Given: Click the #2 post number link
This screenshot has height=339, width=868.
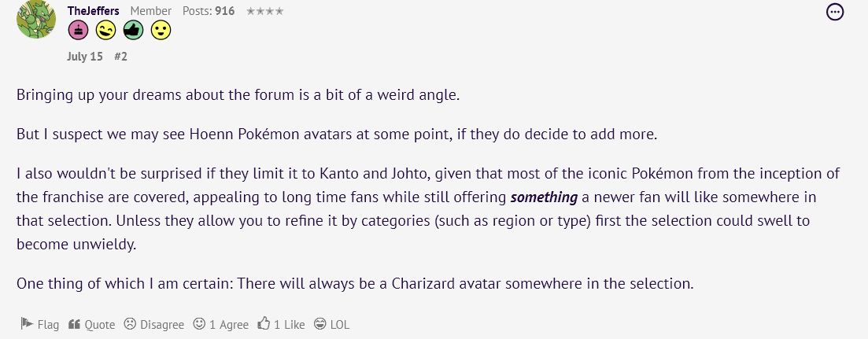Looking at the screenshot, I should (121, 57).
